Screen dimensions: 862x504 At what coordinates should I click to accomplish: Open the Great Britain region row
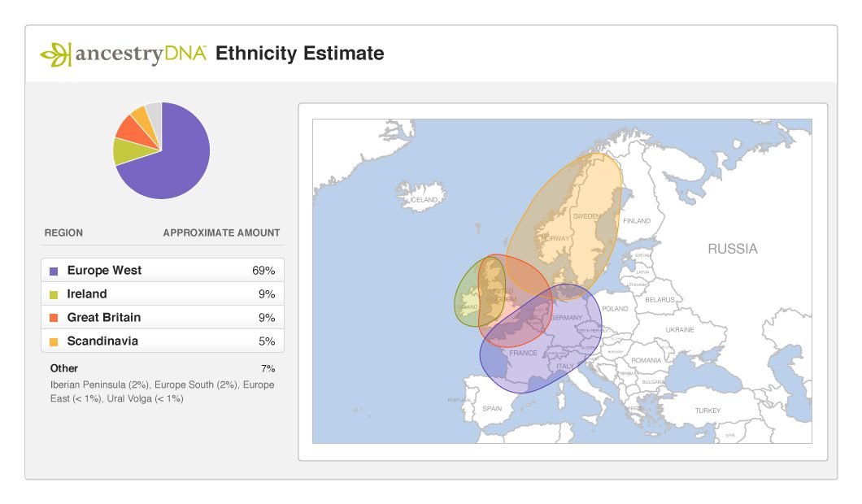[x=163, y=318]
